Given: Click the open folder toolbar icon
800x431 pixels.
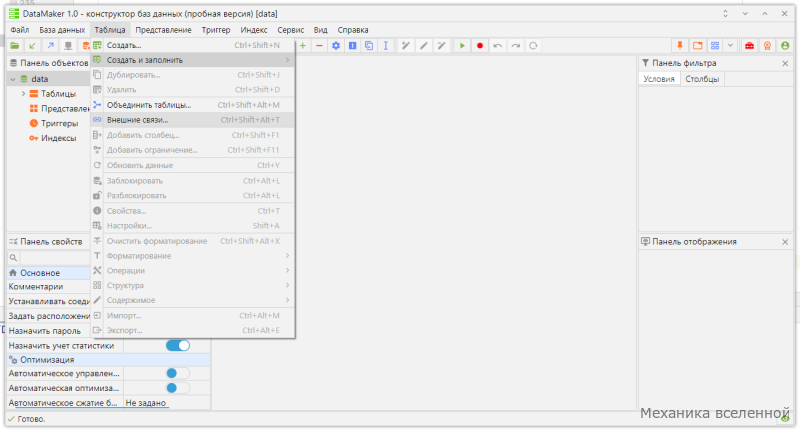Looking at the screenshot, I should [15, 46].
